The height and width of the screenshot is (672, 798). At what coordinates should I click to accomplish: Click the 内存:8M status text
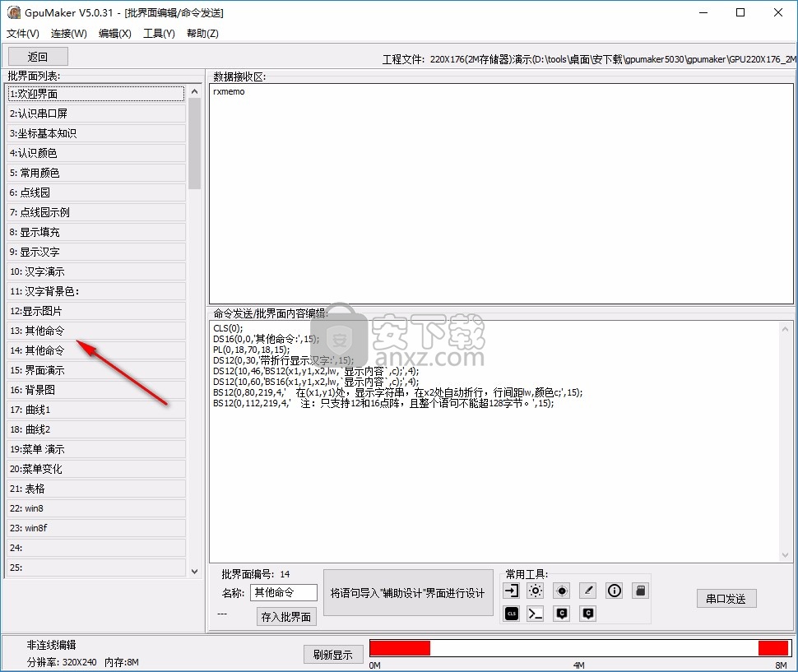(x=121, y=662)
